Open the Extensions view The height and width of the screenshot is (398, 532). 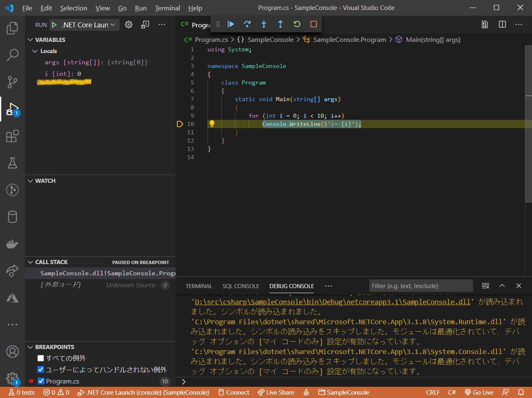[x=12, y=136]
